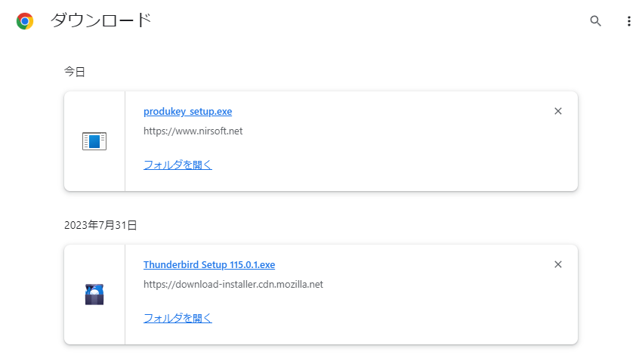Remove produkey_setup.exe from the list
Screen dimensions: 642x364
click(x=557, y=111)
